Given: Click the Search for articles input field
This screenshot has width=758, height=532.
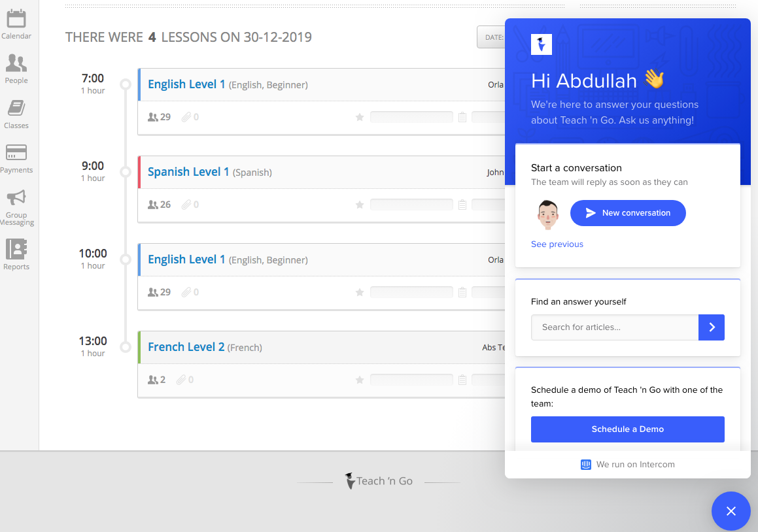Looking at the screenshot, I should (614, 327).
